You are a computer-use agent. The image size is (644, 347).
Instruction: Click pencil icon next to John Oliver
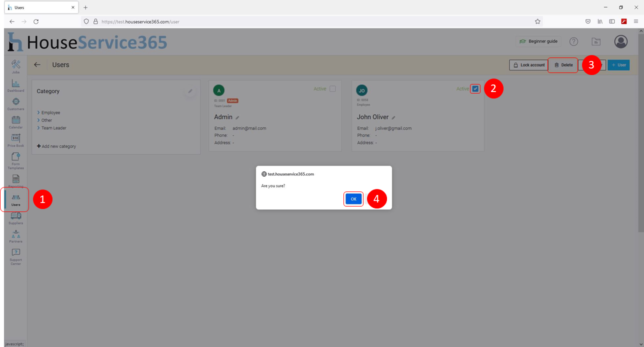tap(393, 117)
